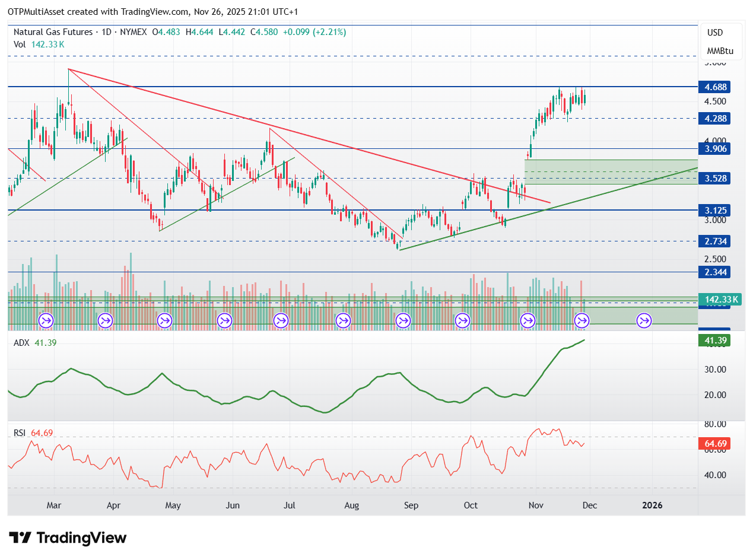The image size is (753, 560).
Task: Click the Vol 142.33K indicator label
Action: pos(39,44)
